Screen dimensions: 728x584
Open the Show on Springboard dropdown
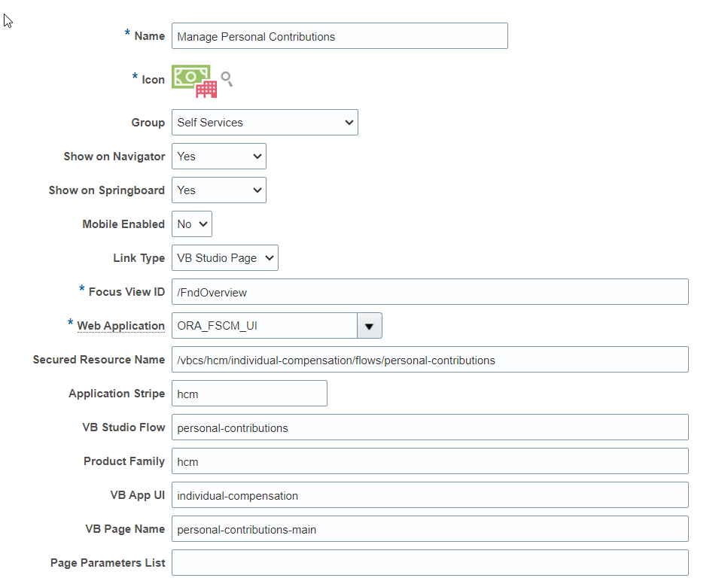click(x=218, y=190)
